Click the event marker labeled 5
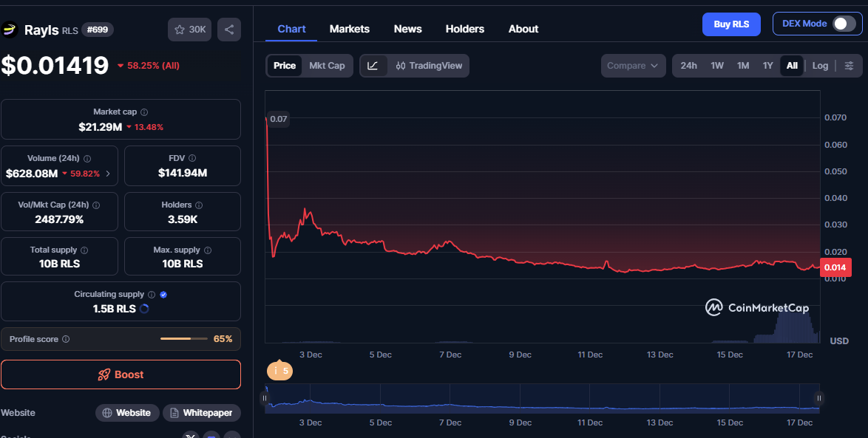This screenshot has height=438, width=868. coord(280,371)
